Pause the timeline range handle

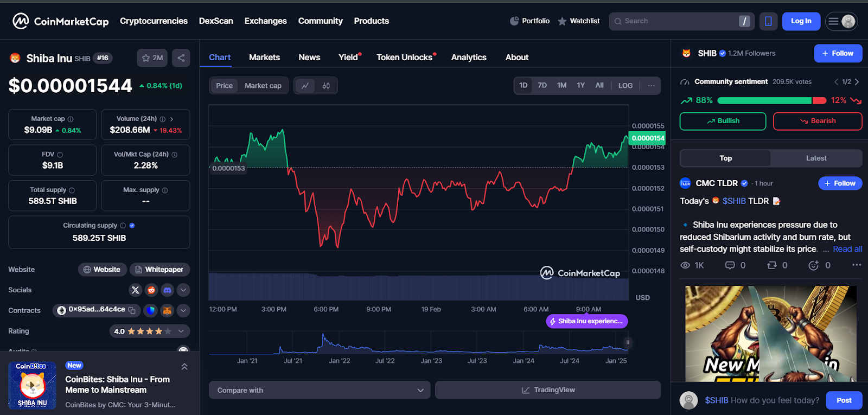pos(628,342)
